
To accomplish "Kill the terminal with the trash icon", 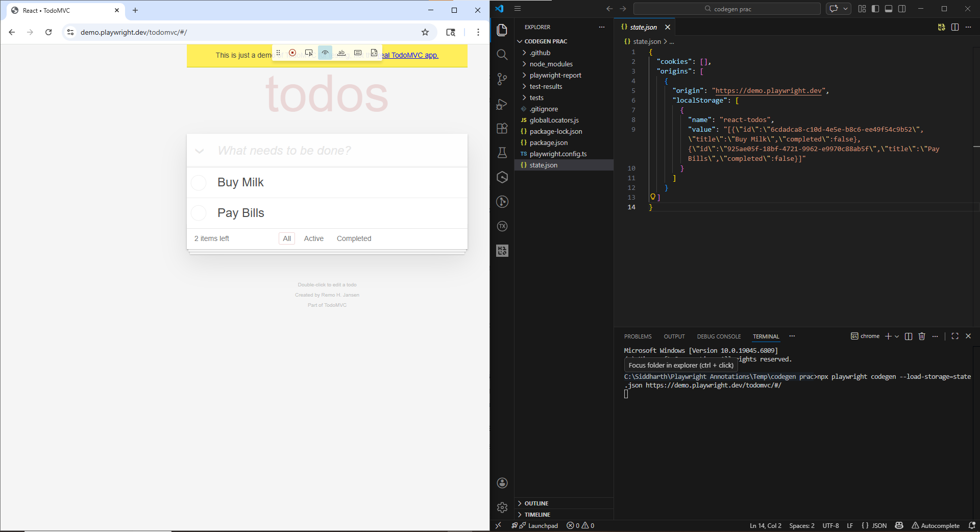I will point(922,336).
